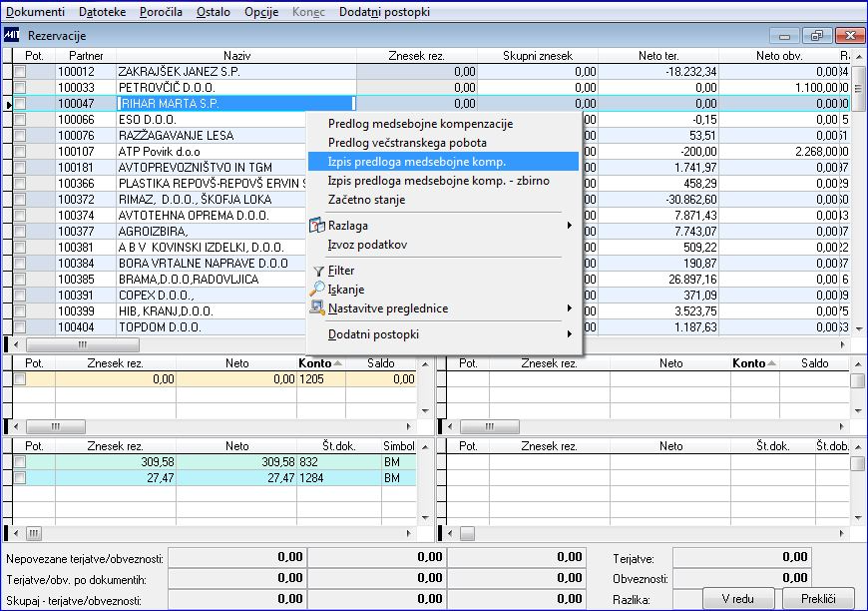868x611 pixels.
Task: Click Začetno stanje menu entry
Action: pos(366,200)
